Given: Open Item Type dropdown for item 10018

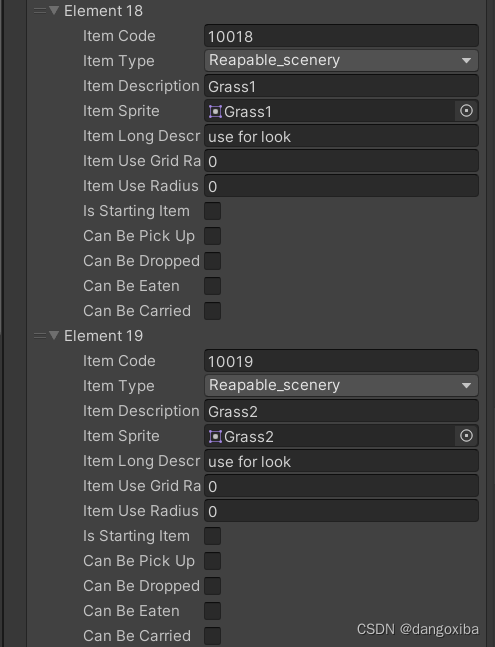Looking at the screenshot, I should coord(341,60).
